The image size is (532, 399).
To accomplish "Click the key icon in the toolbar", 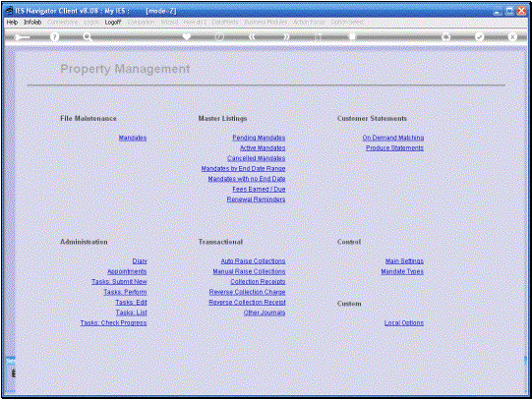I will 22,37.
